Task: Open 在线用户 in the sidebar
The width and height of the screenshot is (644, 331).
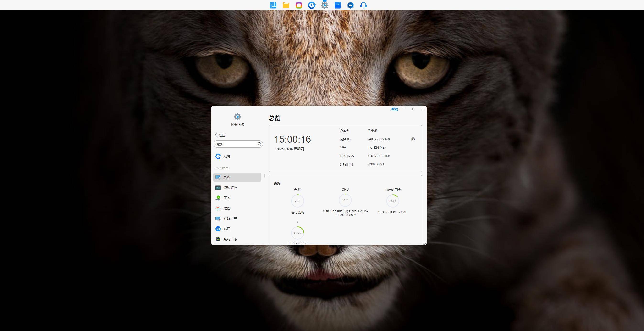Action: pos(230,219)
